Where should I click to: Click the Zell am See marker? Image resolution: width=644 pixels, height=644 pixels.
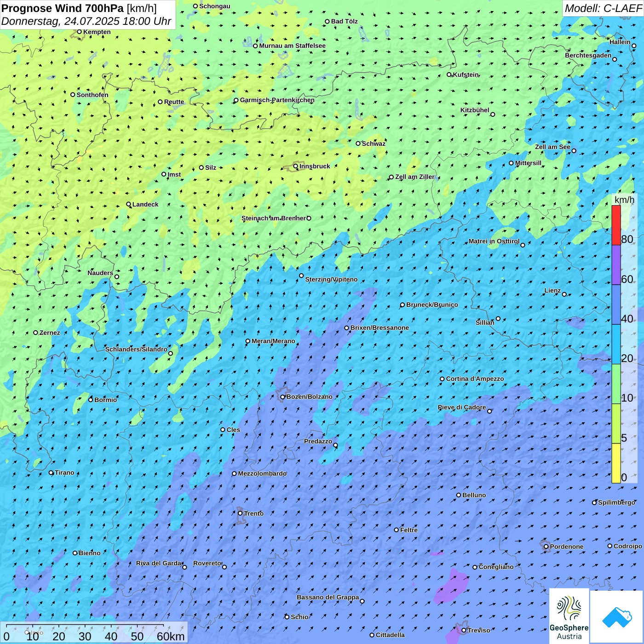pyautogui.click(x=574, y=150)
